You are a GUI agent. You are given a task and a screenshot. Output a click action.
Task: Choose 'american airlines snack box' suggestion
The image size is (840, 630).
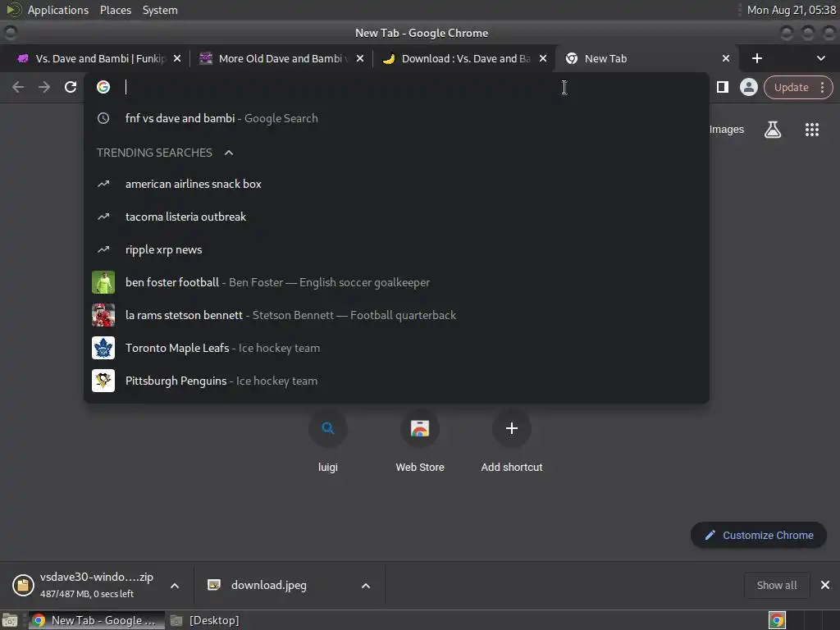coord(396,184)
